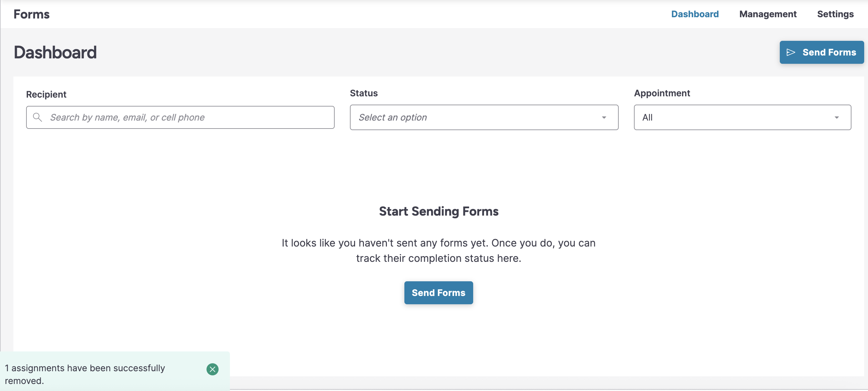Image resolution: width=868 pixels, height=391 pixels.
Task: Open the Appointment filter showing All
Action: (x=735, y=117)
